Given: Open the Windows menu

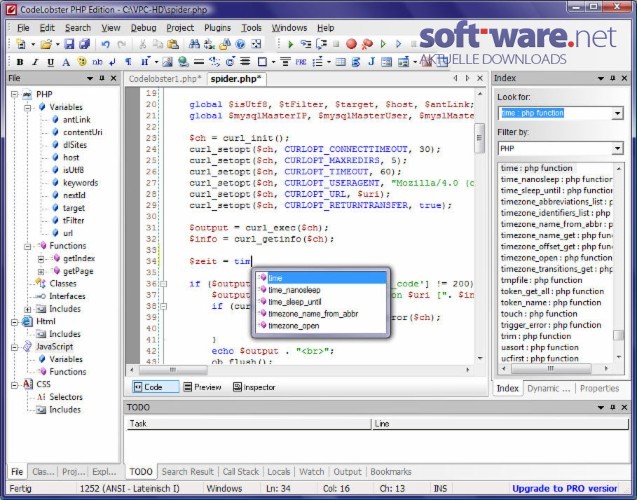Looking at the screenshot, I should click(x=289, y=28).
